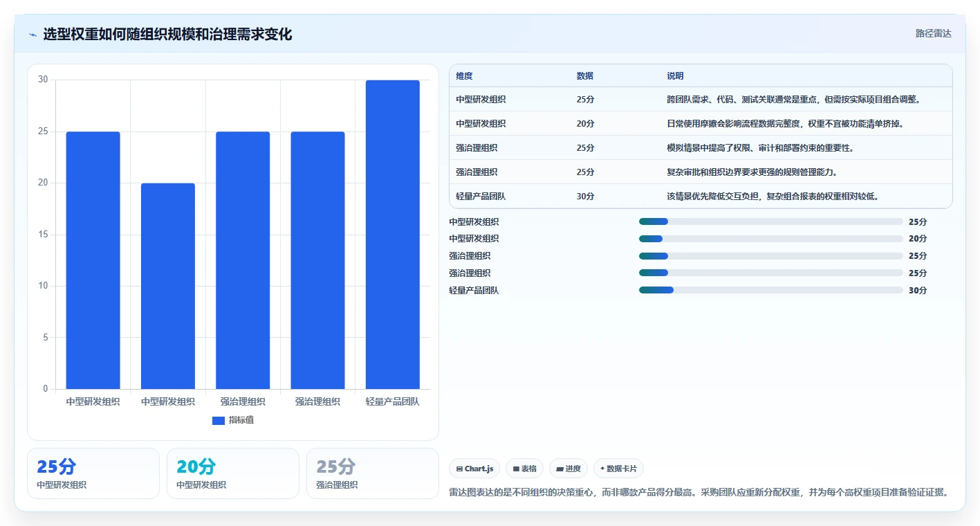Image resolution: width=980 pixels, height=526 pixels.
Task: Select the Chart.js tag
Action: (474, 469)
